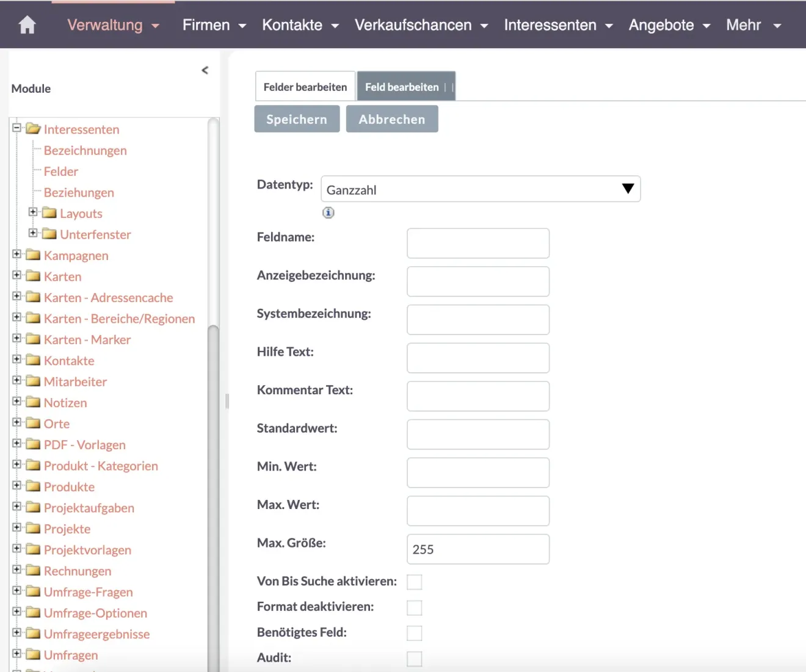Click the info icon below Datentyp
The width and height of the screenshot is (806, 672).
pos(329,213)
